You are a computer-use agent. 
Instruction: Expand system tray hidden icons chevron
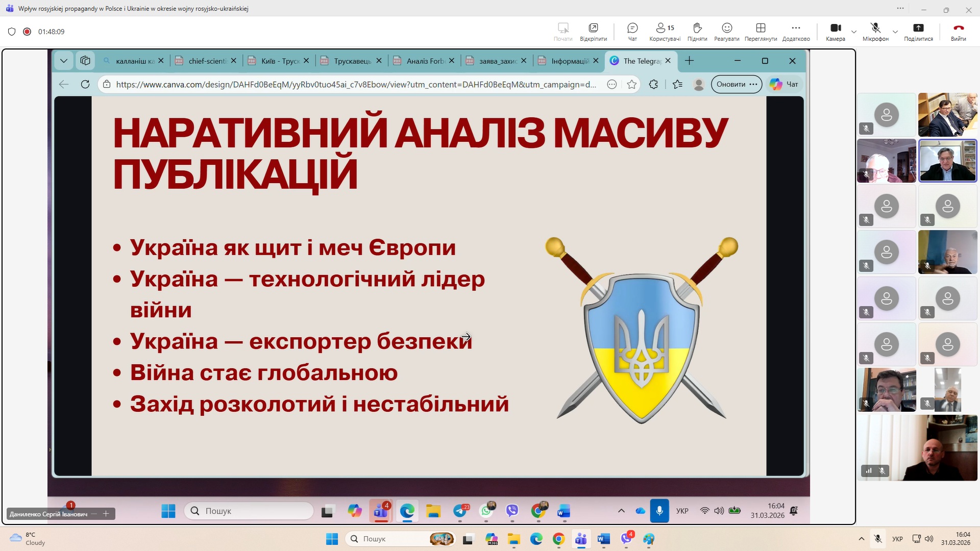coord(862,539)
